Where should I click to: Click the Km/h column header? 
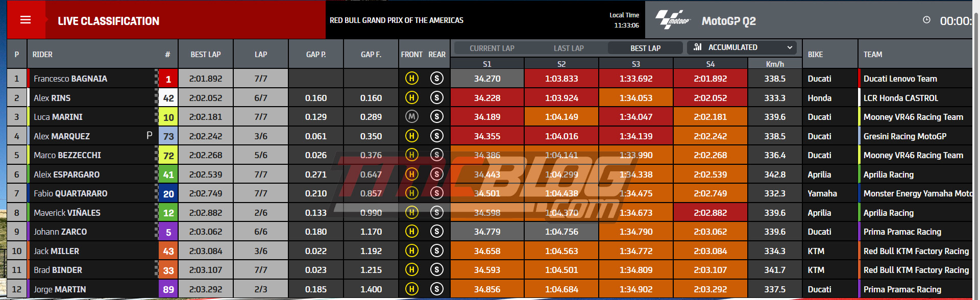775,64
